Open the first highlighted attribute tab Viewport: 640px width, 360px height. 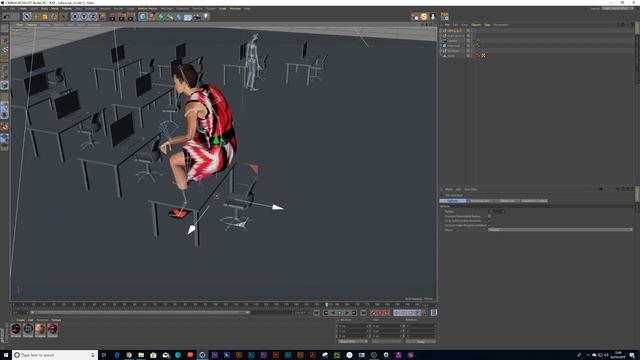click(x=453, y=201)
